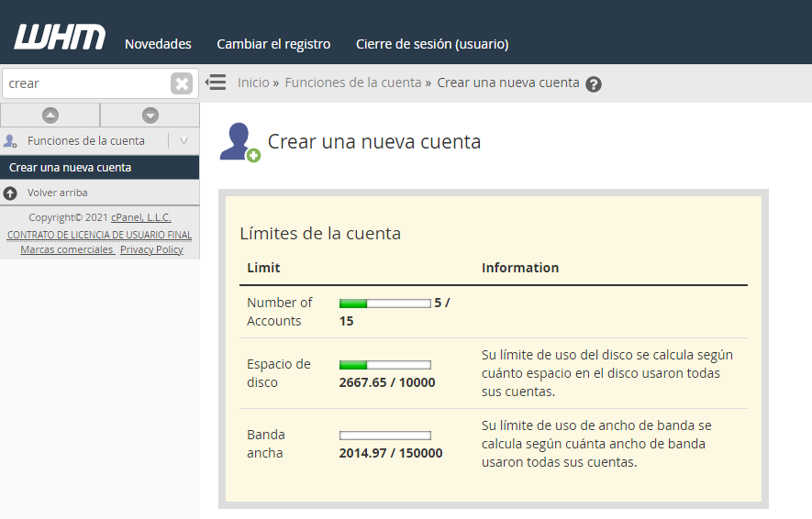Click the Espacio de disco progress bar
The width and height of the screenshot is (812, 519).
384,365
